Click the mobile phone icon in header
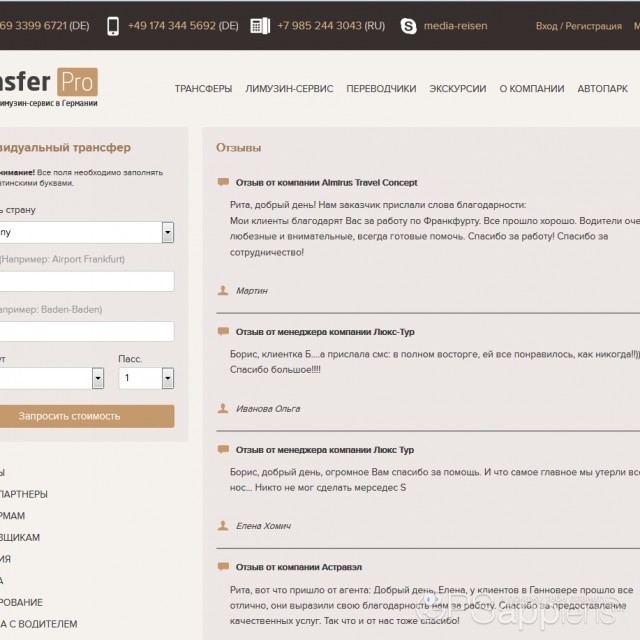Image resolution: width=640 pixels, height=640 pixels. 113,25
